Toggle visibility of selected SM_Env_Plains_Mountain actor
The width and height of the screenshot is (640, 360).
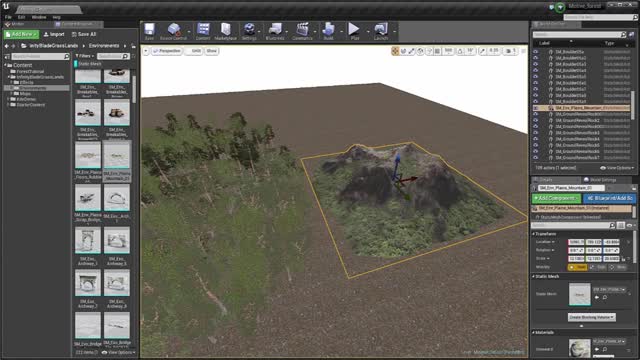[x=536, y=108]
